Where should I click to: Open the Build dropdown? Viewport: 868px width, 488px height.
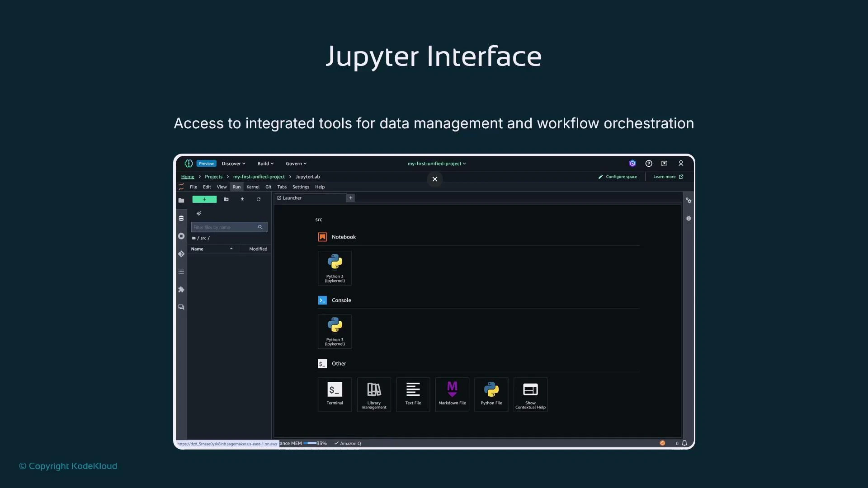click(x=265, y=163)
